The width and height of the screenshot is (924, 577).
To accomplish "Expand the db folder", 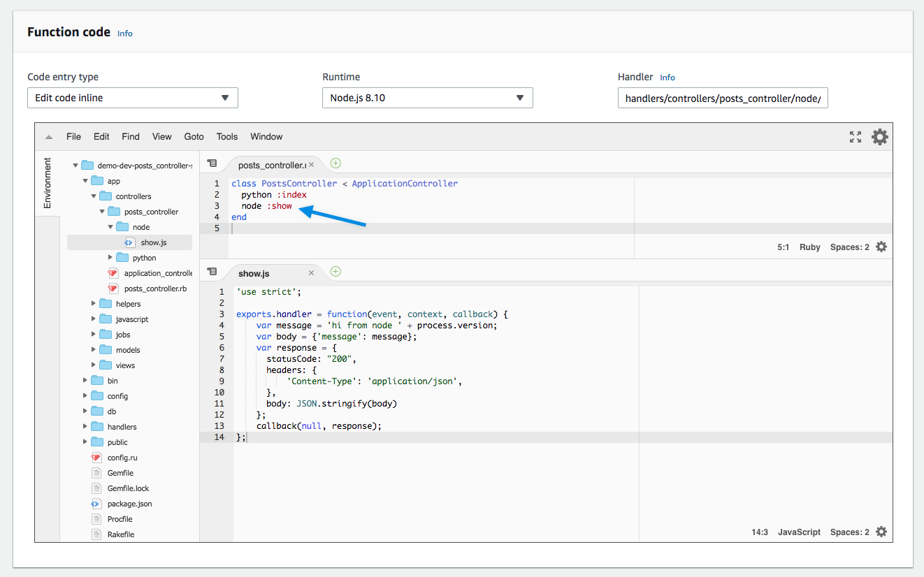I will (x=85, y=411).
